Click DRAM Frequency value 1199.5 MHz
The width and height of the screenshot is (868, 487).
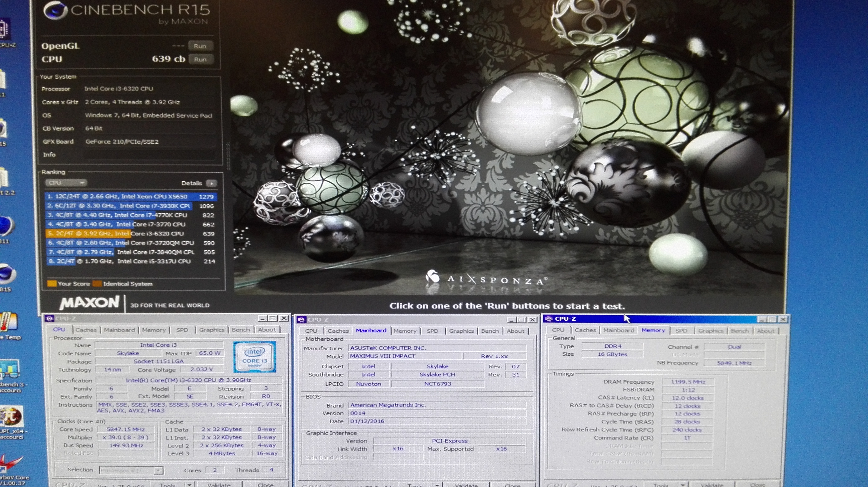point(688,382)
